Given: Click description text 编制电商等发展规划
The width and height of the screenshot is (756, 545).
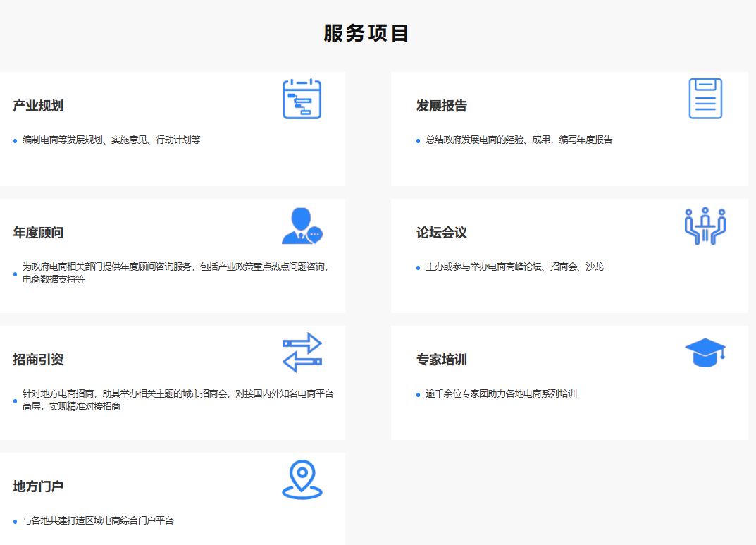Looking at the screenshot, I should [111, 140].
